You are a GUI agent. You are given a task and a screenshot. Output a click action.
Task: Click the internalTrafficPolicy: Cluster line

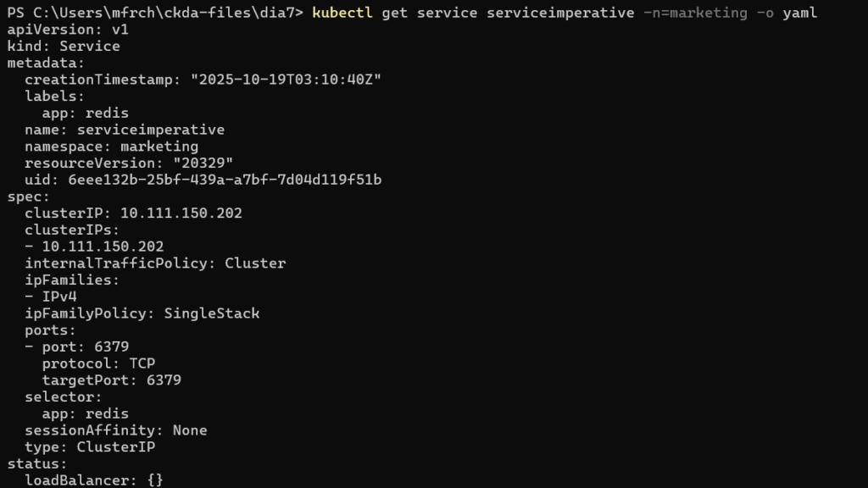[155, 263]
